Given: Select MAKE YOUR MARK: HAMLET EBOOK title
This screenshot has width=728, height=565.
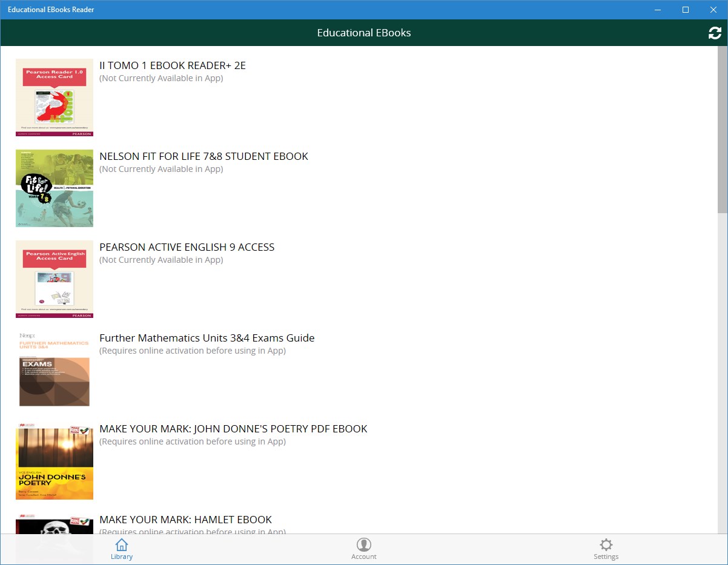Looking at the screenshot, I should coord(185,520).
